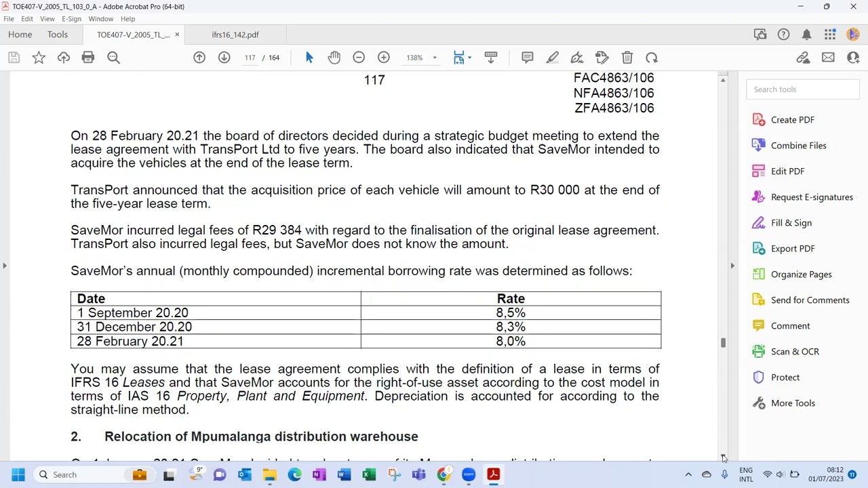Open the Help menu

tap(127, 19)
